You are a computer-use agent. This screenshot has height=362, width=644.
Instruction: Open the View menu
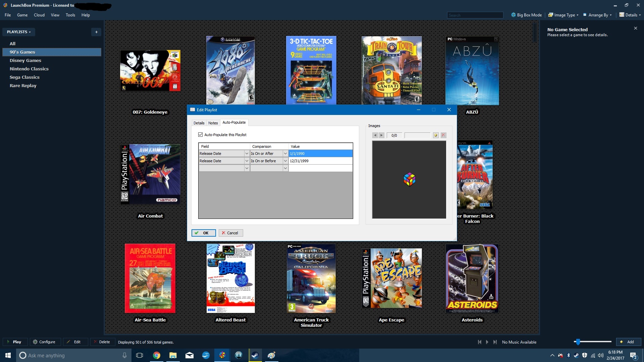[x=55, y=15]
